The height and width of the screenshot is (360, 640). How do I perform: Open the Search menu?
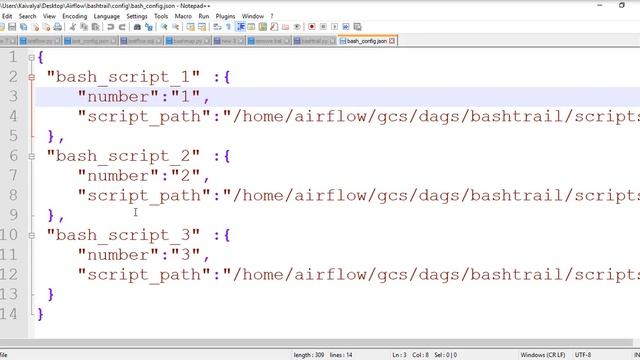27,16
